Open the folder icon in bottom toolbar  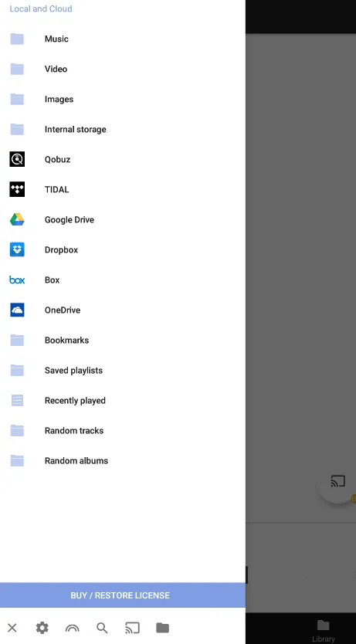162,628
